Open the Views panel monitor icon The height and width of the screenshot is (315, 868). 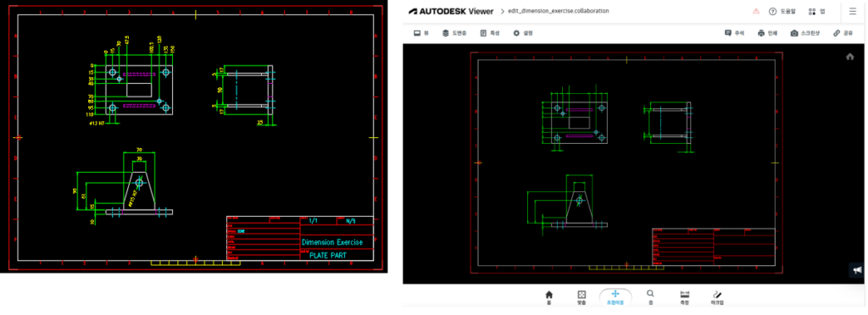pos(421,33)
